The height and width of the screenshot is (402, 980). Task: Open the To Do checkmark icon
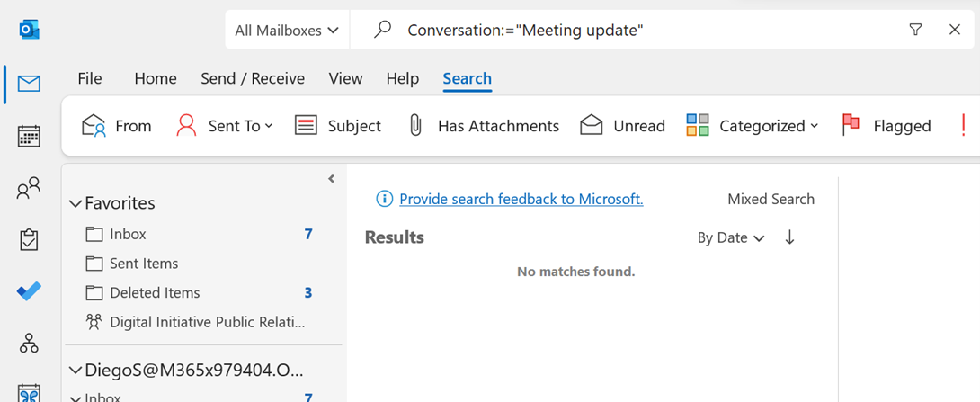click(x=29, y=291)
